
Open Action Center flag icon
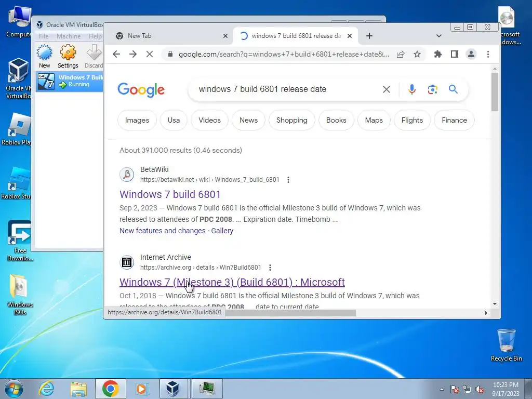[x=455, y=389]
